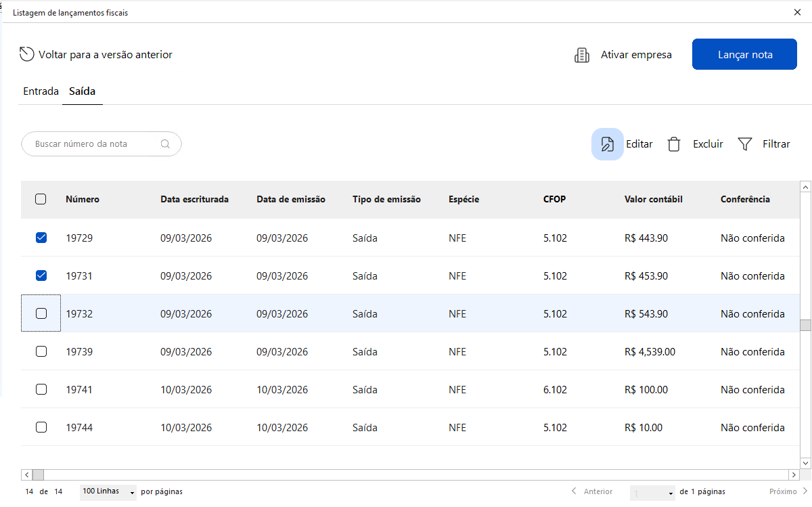Click the Data de emissão column header

point(291,199)
